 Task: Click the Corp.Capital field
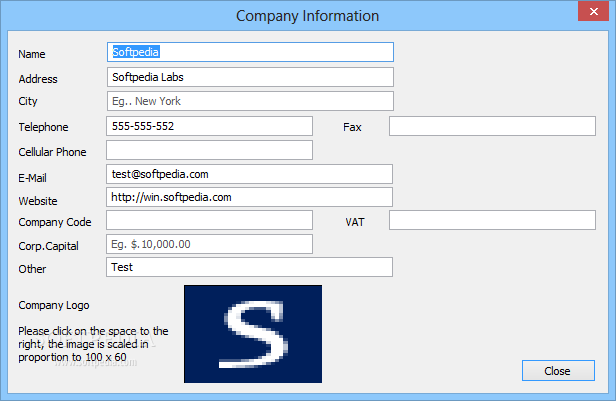(x=209, y=244)
